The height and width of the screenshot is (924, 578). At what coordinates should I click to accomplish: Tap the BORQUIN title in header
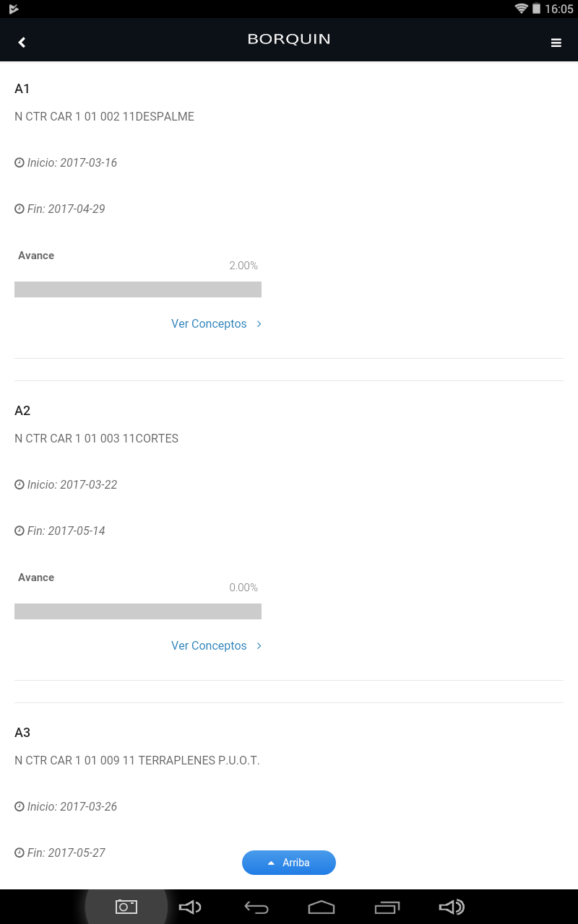289,40
